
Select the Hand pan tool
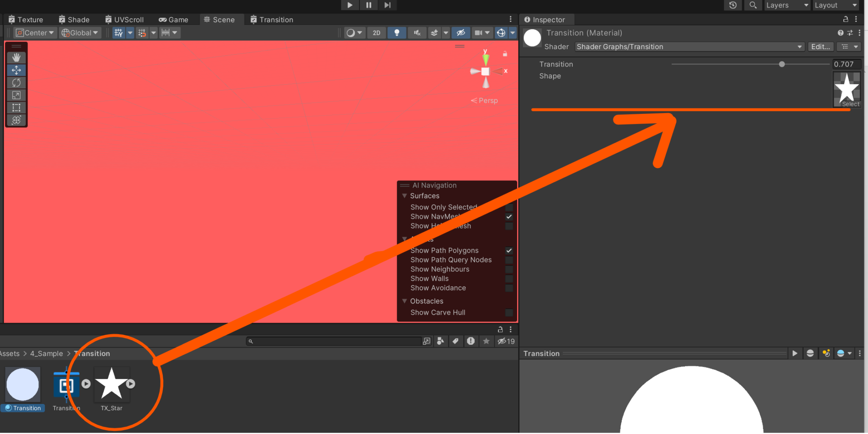coord(16,57)
